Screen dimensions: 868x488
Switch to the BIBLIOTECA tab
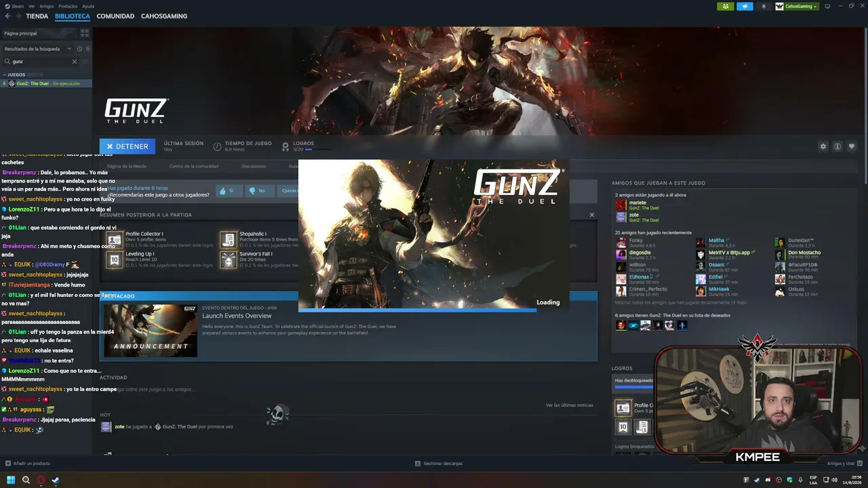point(73,16)
